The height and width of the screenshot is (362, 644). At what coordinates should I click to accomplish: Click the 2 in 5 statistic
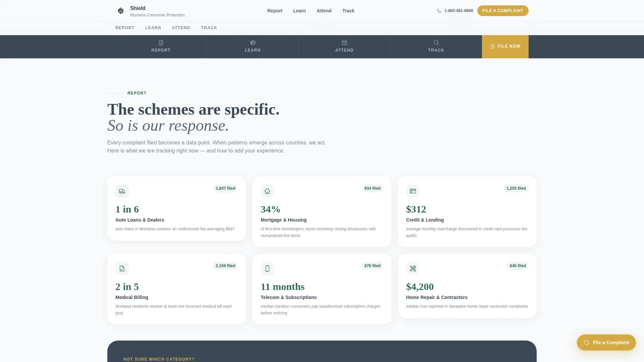pos(127,287)
